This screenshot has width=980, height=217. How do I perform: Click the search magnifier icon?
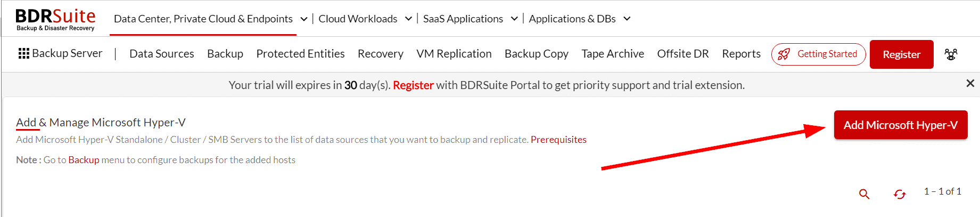tap(864, 194)
